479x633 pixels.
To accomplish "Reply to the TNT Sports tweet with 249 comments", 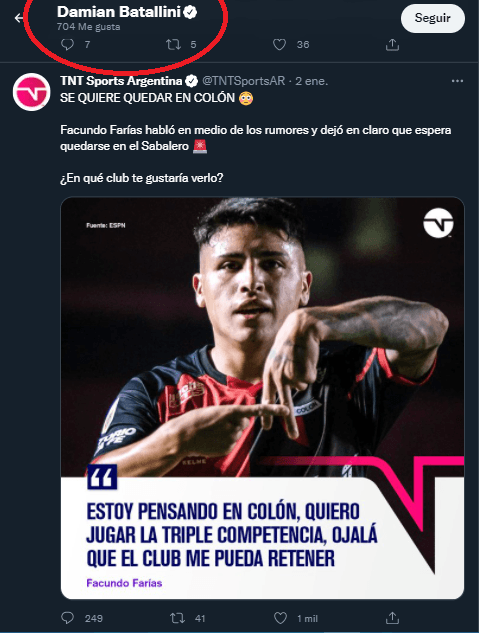I will tap(67, 618).
